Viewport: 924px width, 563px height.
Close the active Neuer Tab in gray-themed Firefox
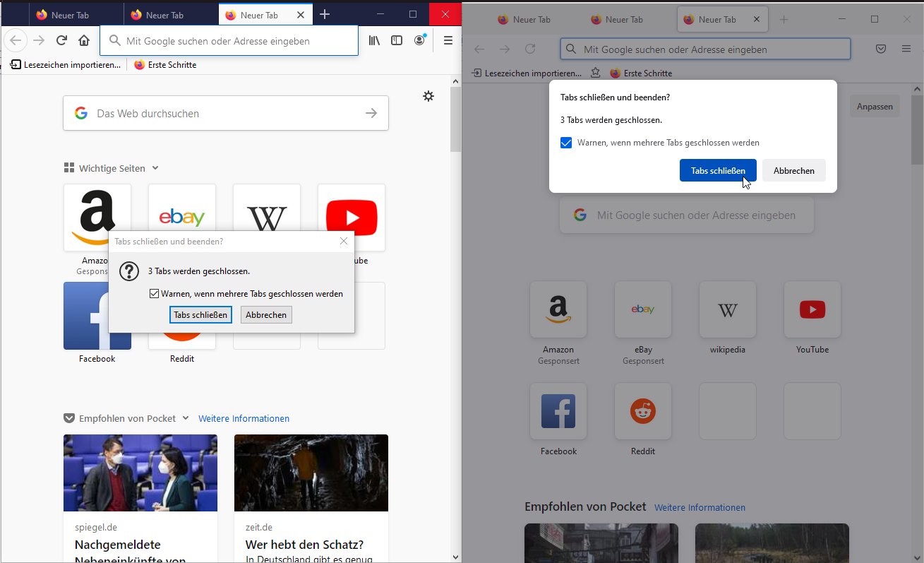click(x=757, y=19)
